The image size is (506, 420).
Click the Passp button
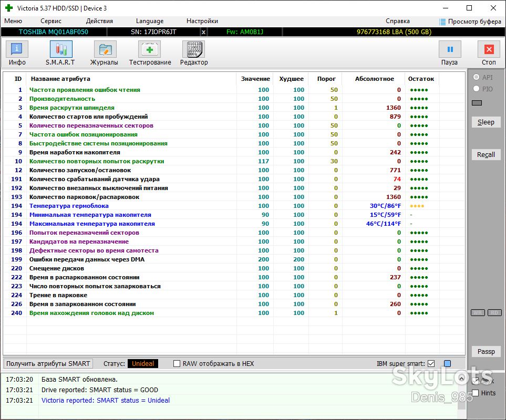click(x=486, y=352)
